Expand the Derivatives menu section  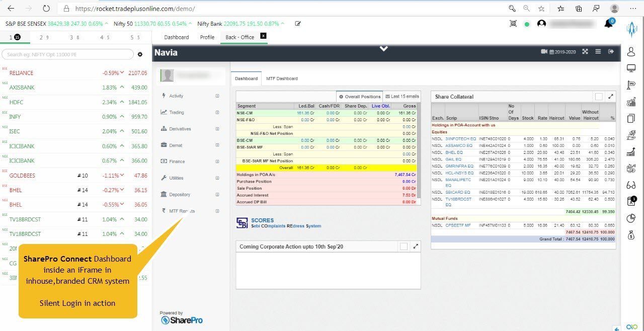coord(217,129)
